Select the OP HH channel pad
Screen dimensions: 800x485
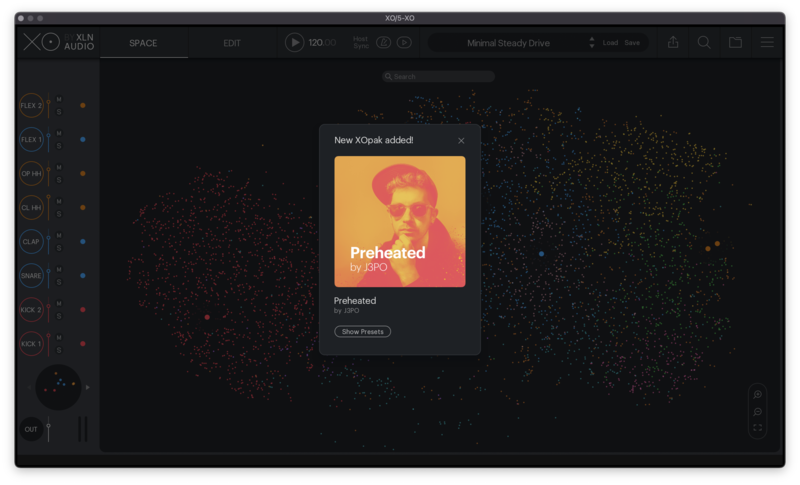point(31,173)
